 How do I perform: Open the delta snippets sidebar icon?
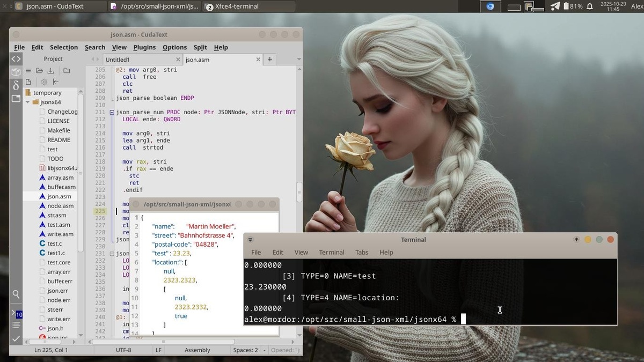click(x=16, y=85)
